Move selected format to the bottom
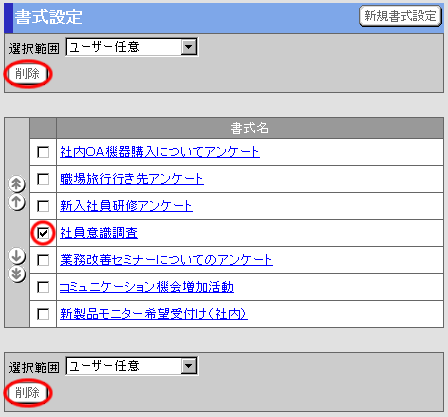Image resolution: width=448 pixels, height=417 pixels. pyautogui.click(x=17, y=274)
